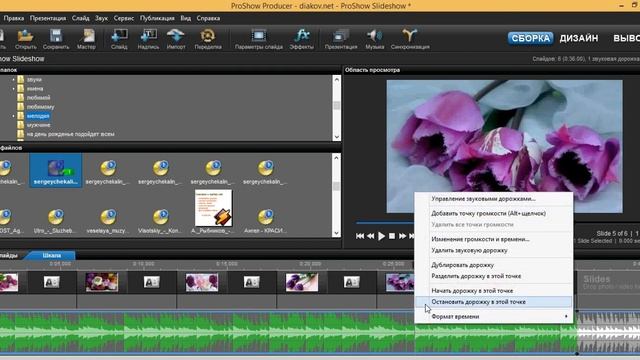Expand the мелодия folder node

click(x=13, y=116)
